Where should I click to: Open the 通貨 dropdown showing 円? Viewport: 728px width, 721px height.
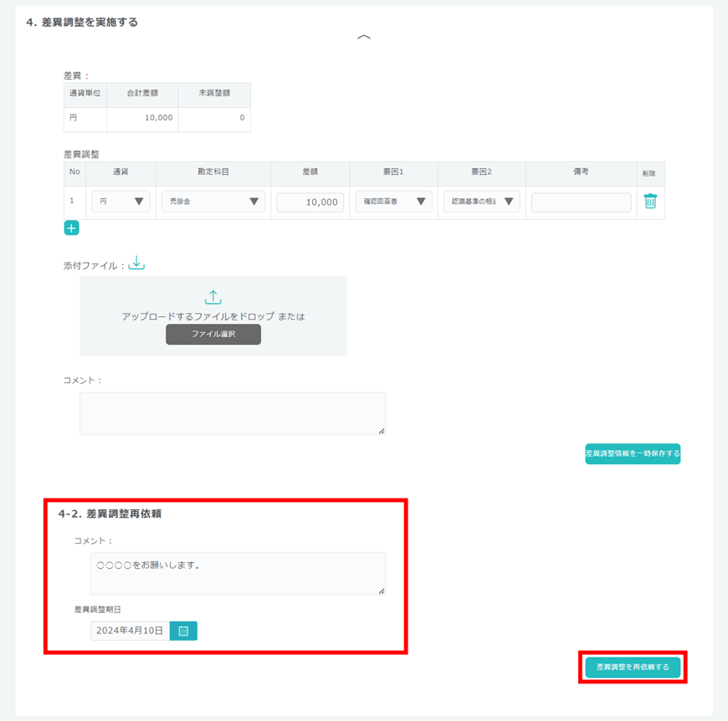[120, 202]
